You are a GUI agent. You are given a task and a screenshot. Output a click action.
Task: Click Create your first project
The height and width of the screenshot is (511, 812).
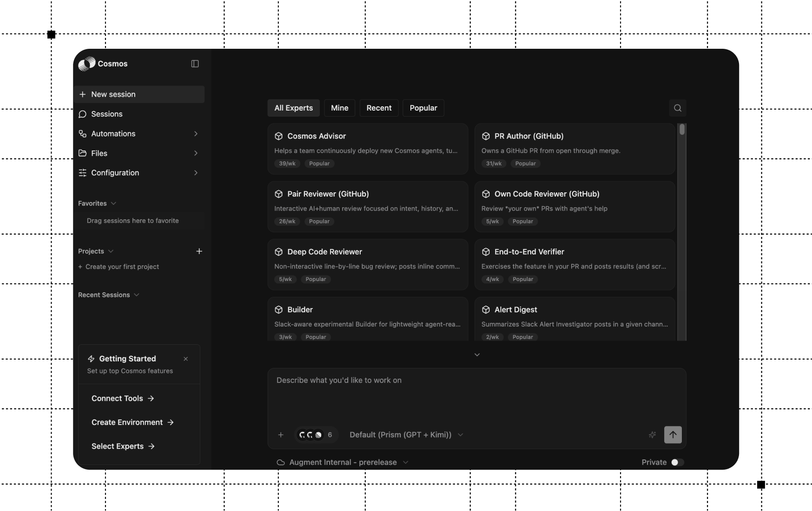coord(119,267)
